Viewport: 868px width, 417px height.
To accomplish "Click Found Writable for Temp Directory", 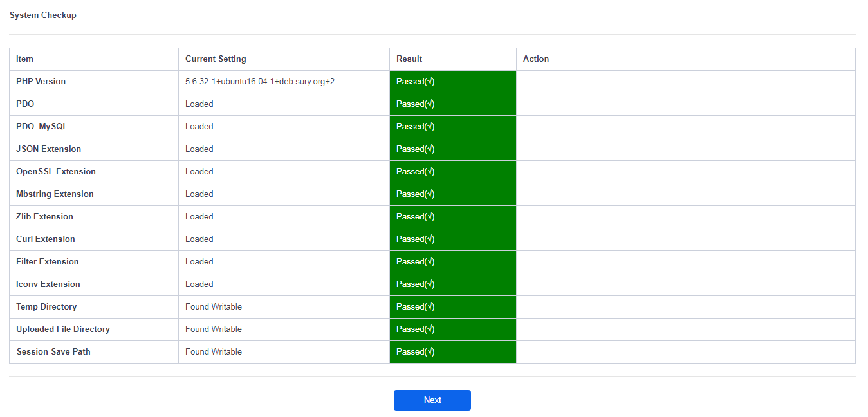I will coord(214,306).
